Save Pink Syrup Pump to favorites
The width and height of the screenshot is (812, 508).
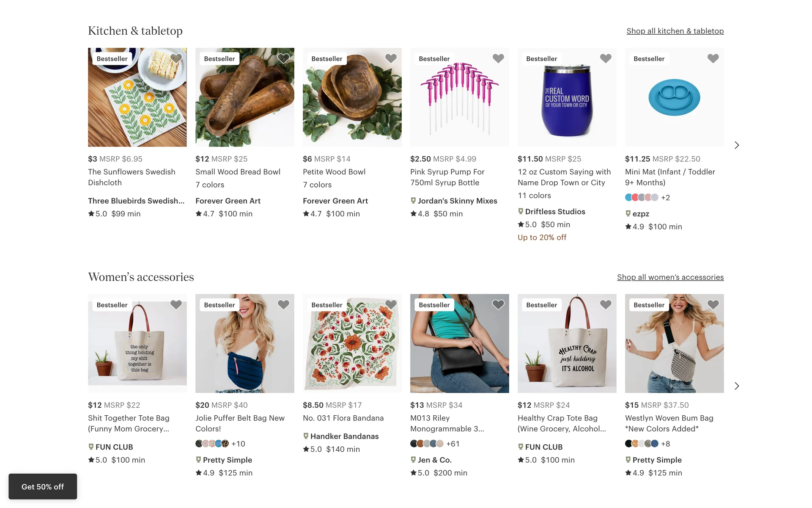[x=498, y=58]
